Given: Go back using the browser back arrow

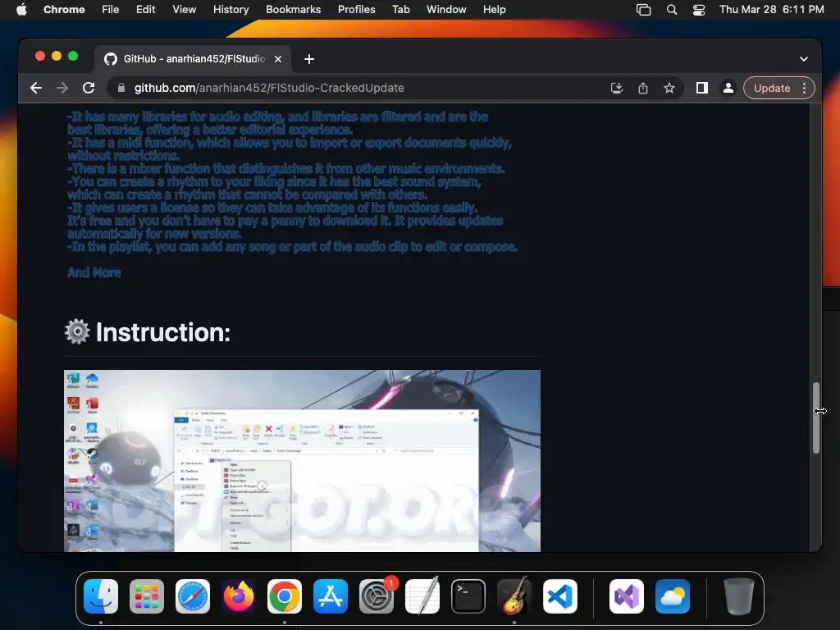Looking at the screenshot, I should 36,88.
